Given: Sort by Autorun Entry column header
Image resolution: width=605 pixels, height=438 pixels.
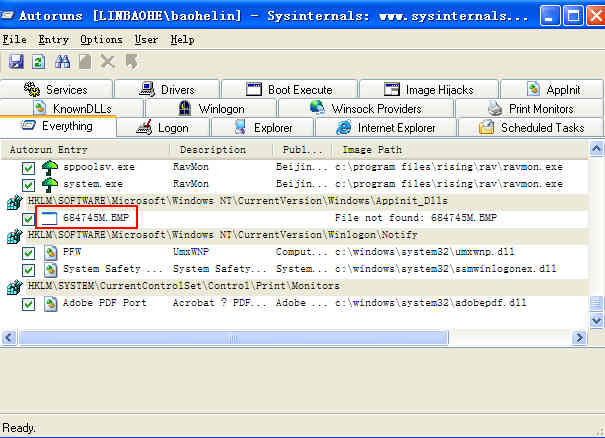Looking at the screenshot, I should [x=85, y=150].
